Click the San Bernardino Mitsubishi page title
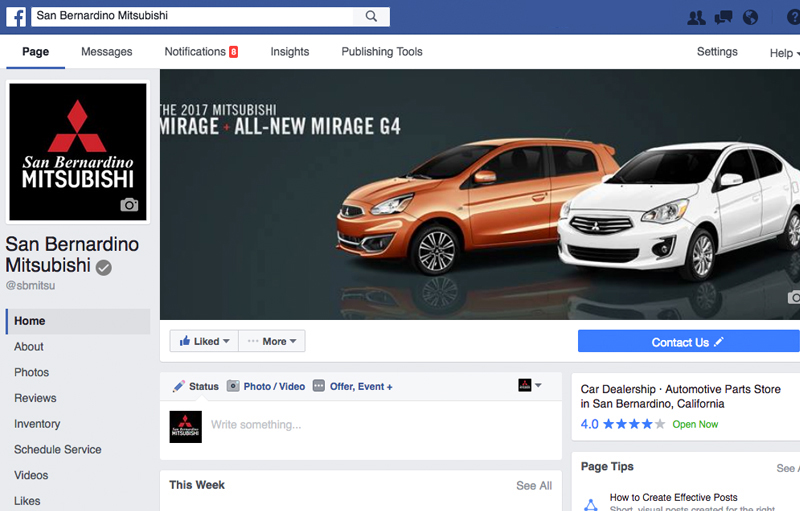 [72, 254]
